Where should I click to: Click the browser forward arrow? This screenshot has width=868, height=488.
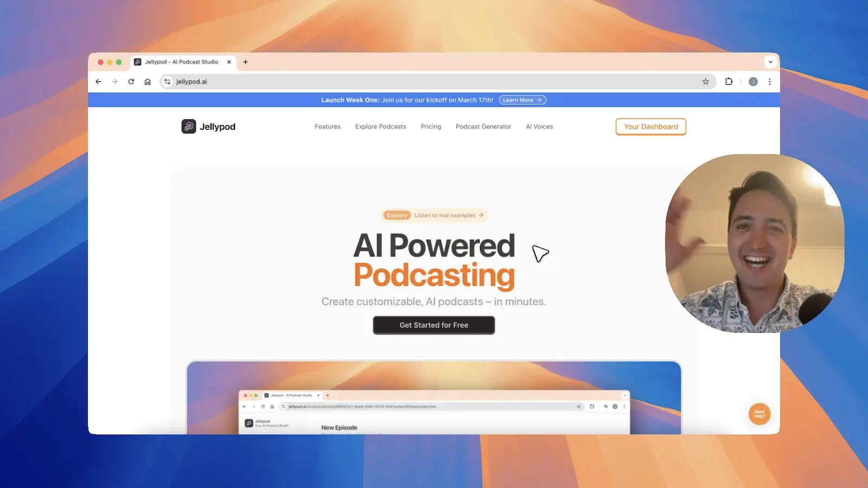pyautogui.click(x=114, y=82)
